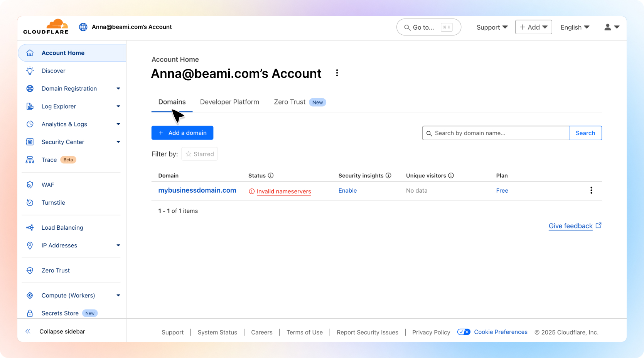Click the Domain Registration globe icon

click(30, 89)
